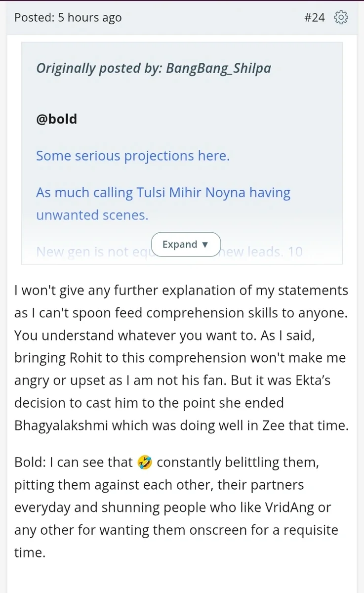Click the text "Bold: I can see that"
The width and height of the screenshot is (364, 593).
[74, 463]
